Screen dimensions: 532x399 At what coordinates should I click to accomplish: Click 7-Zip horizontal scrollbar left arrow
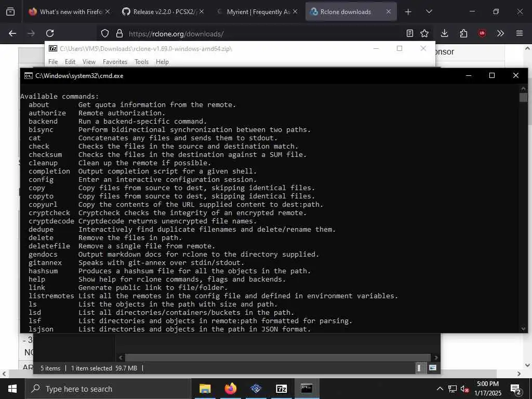pos(121,357)
